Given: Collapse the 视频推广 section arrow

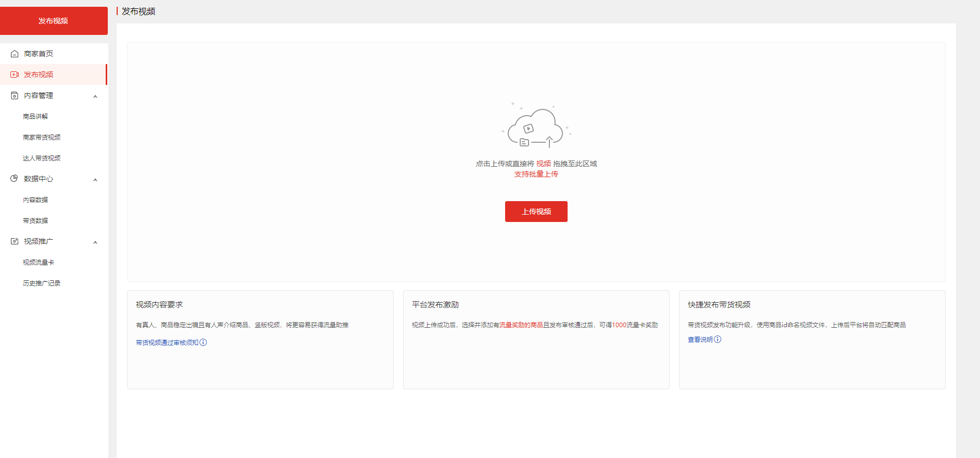Looking at the screenshot, I should pyautogui.click(x=95, y=242).
